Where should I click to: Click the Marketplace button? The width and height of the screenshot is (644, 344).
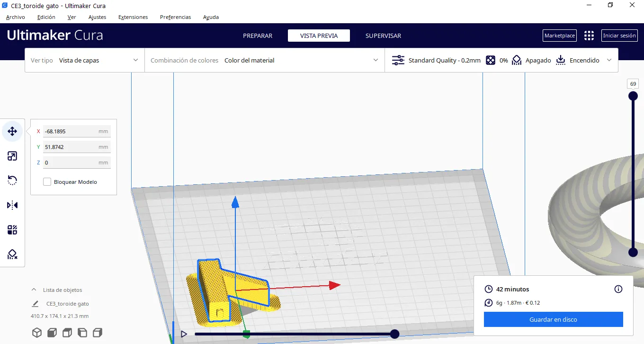[x=559, y=36]
